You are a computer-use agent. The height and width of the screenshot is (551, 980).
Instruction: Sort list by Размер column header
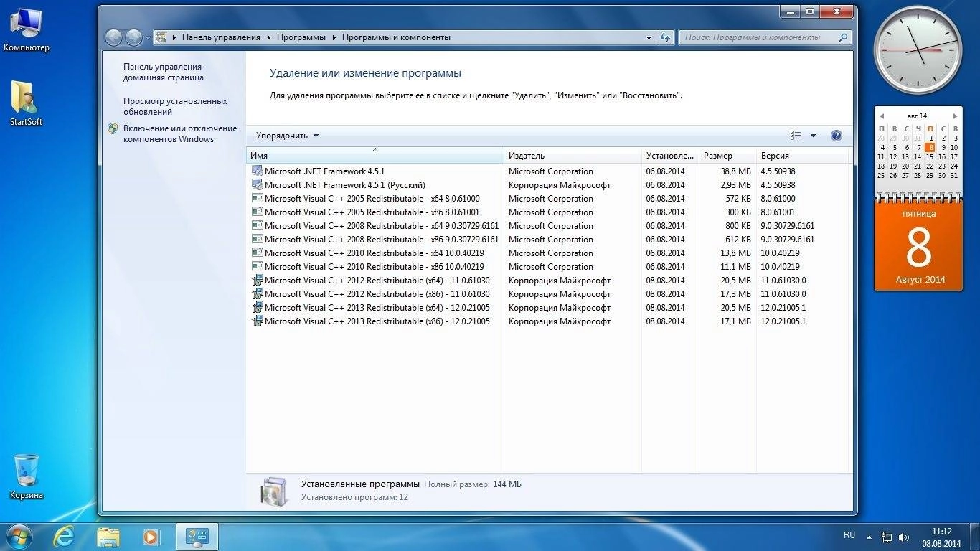click(x=727, y=156)
